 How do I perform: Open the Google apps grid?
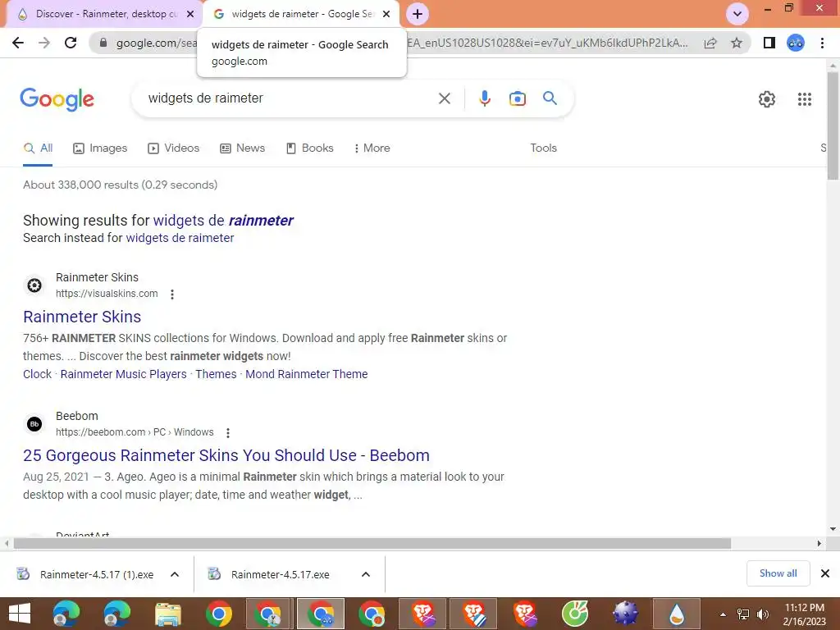click(804, 99)
